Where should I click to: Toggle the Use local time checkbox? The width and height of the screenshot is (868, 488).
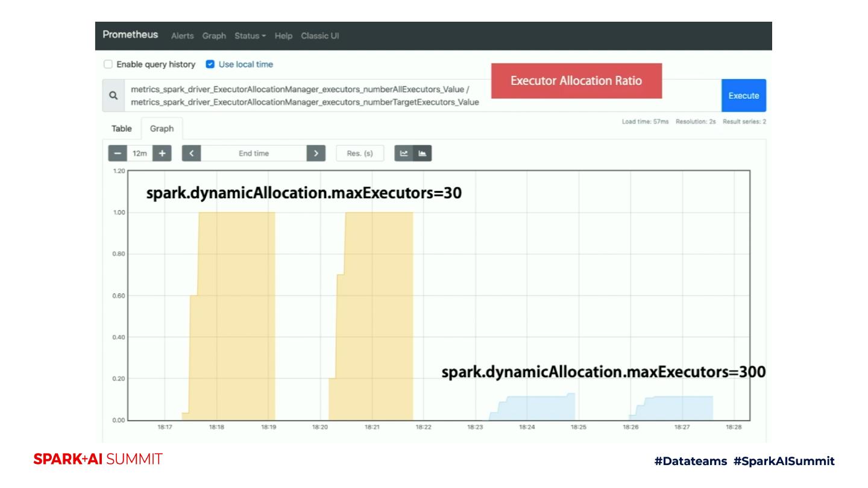point(210,64)
